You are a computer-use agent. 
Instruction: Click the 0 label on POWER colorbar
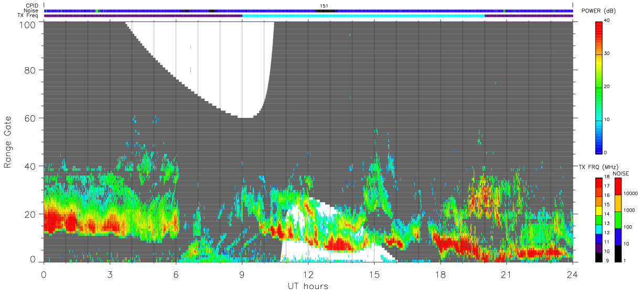pos(606,152)
